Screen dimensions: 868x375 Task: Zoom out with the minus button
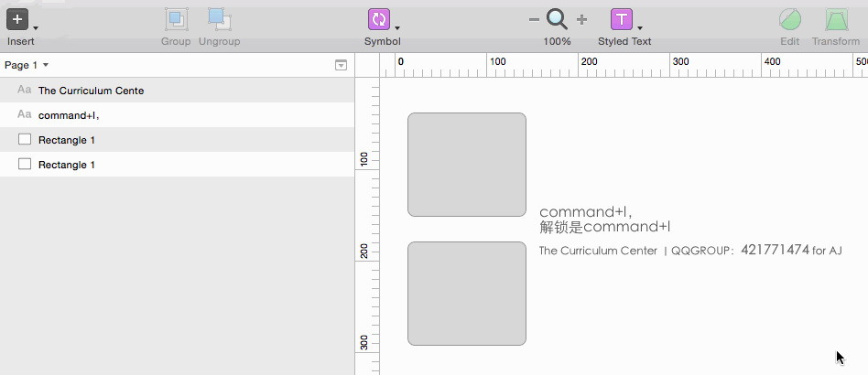pos(534,19)
